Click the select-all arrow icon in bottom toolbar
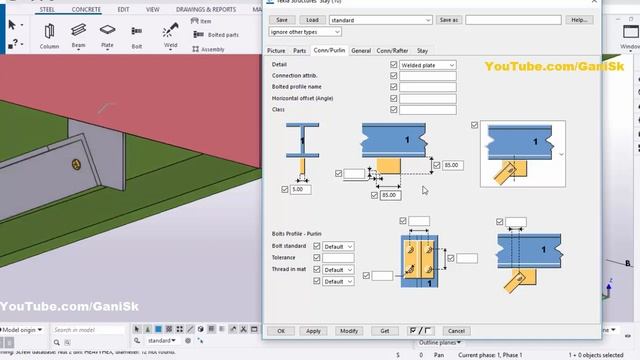This screenshot has width=640, height=360. tap(137, 329)
